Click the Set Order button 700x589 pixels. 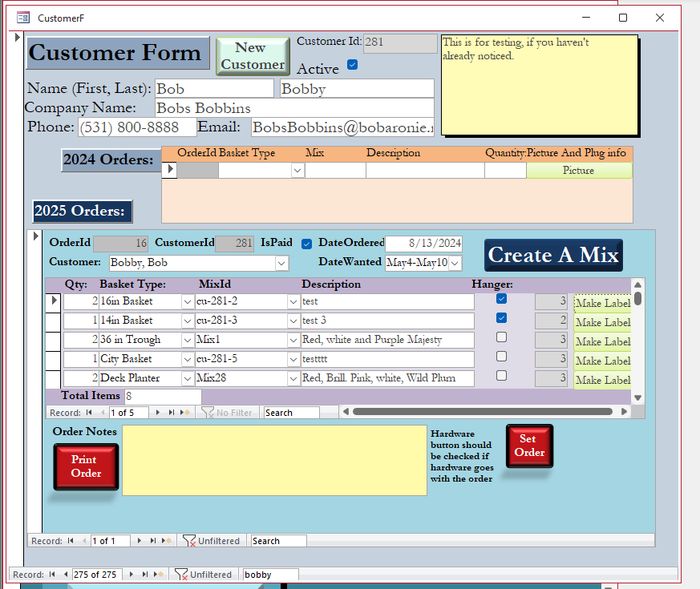coord(529,446)
